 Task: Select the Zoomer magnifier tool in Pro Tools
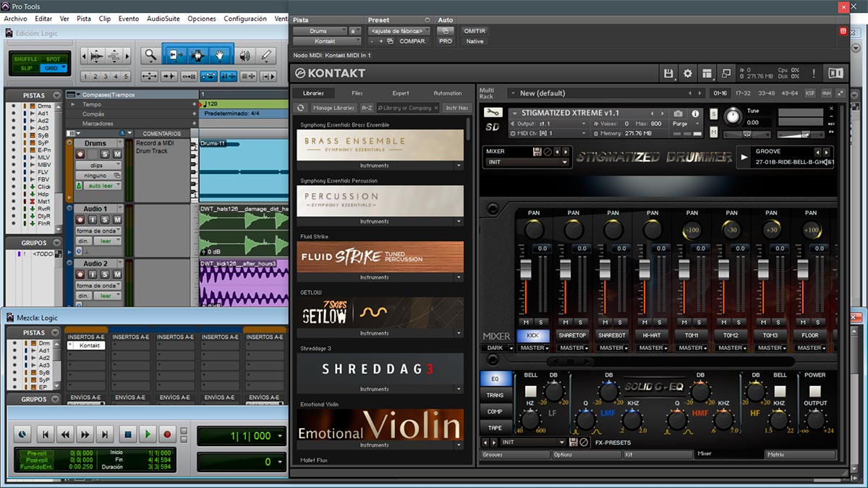[x=150, y=55]
